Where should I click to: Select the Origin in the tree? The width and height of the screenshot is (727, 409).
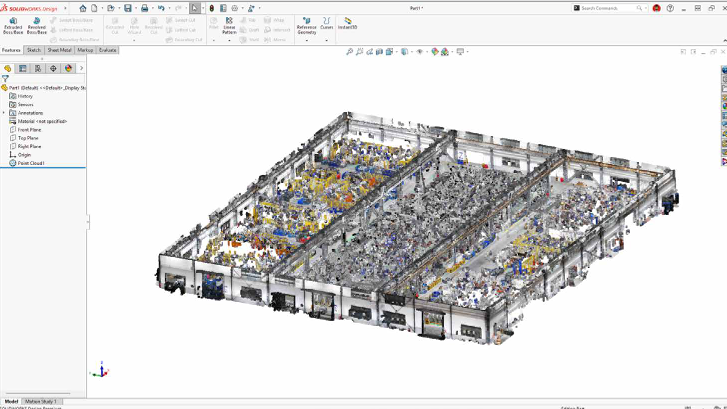point(24,154)
